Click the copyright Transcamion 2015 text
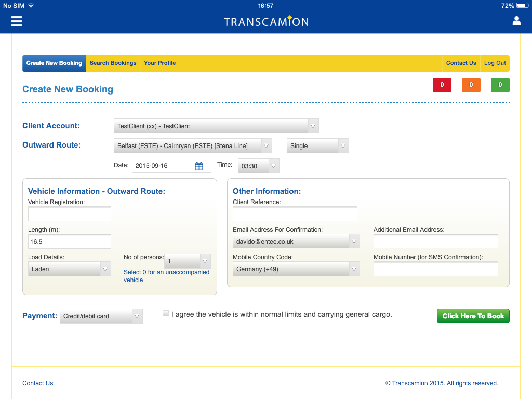The height and width of the screenshot is (399, 532). 442,383
